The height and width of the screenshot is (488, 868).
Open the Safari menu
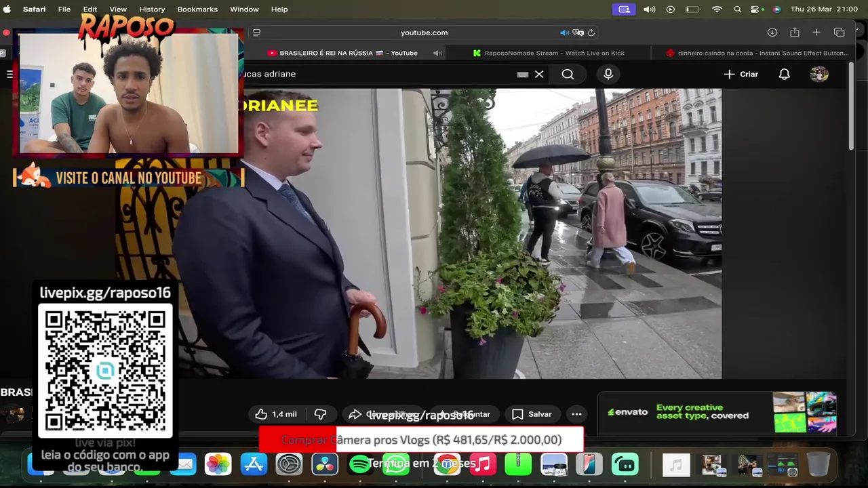[x=35, y=9]
